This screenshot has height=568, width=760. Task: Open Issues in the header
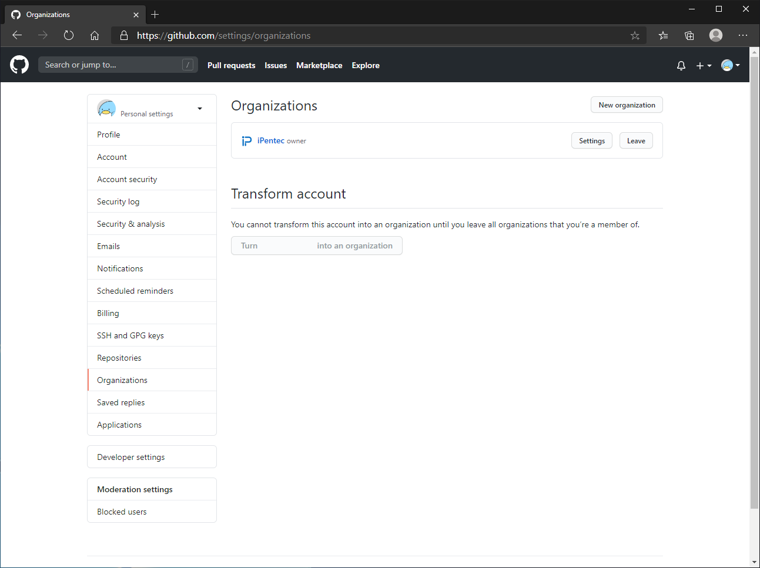pyautogui.click(x=275, y=65)
